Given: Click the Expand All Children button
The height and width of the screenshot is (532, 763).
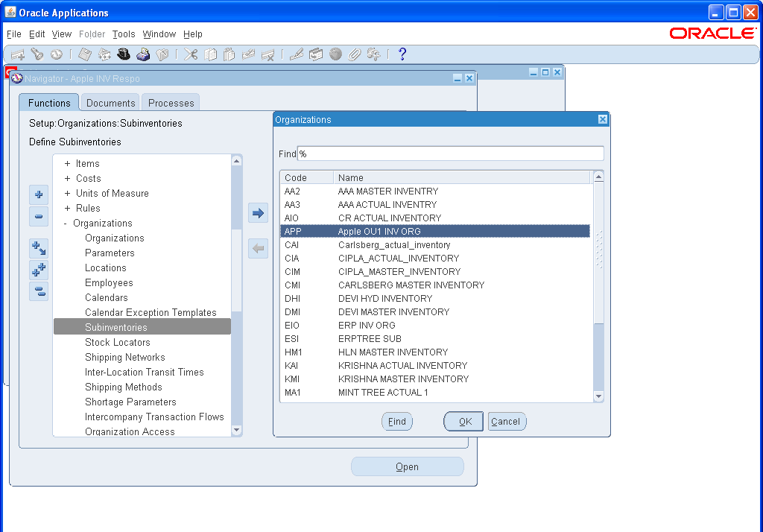Looking at the screenshot, I should (x=39, y=248).
